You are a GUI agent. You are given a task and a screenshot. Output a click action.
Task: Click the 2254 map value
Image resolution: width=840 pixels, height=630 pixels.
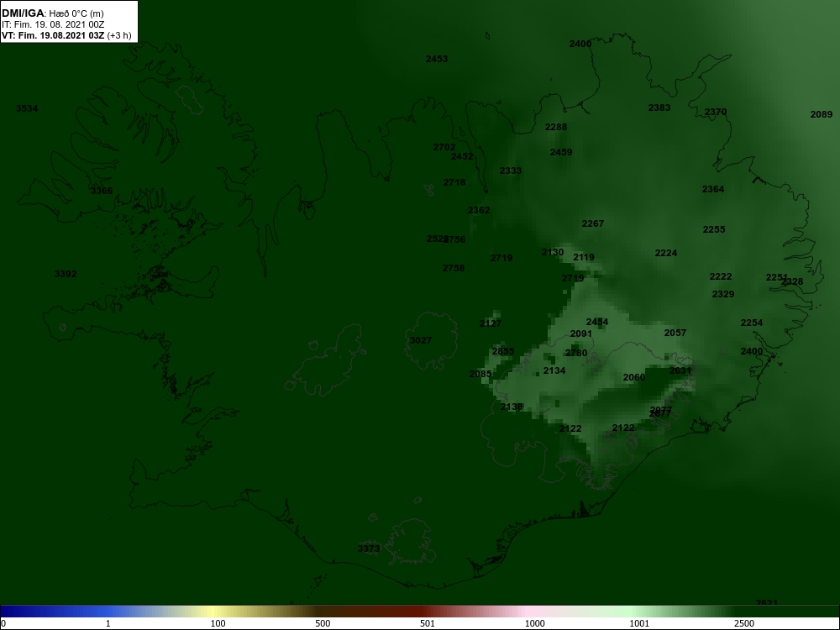click(752, 323)
